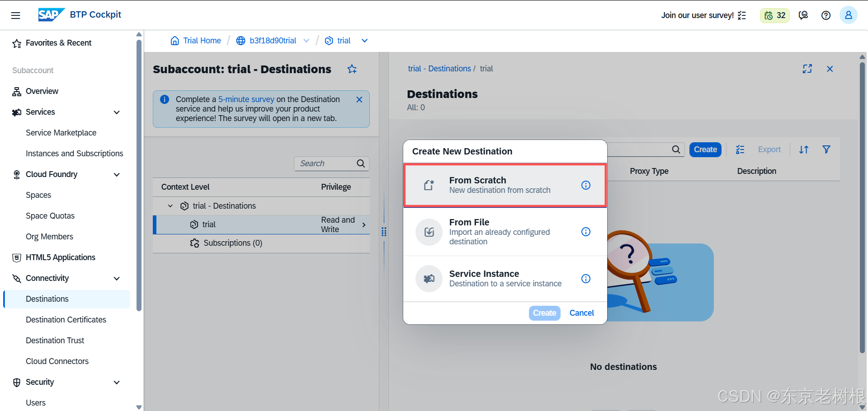Image resolution: width=868 pixels, height=411 pixels.
Task: Click the Proxy Type column header
Action: [x=649, y=171]
